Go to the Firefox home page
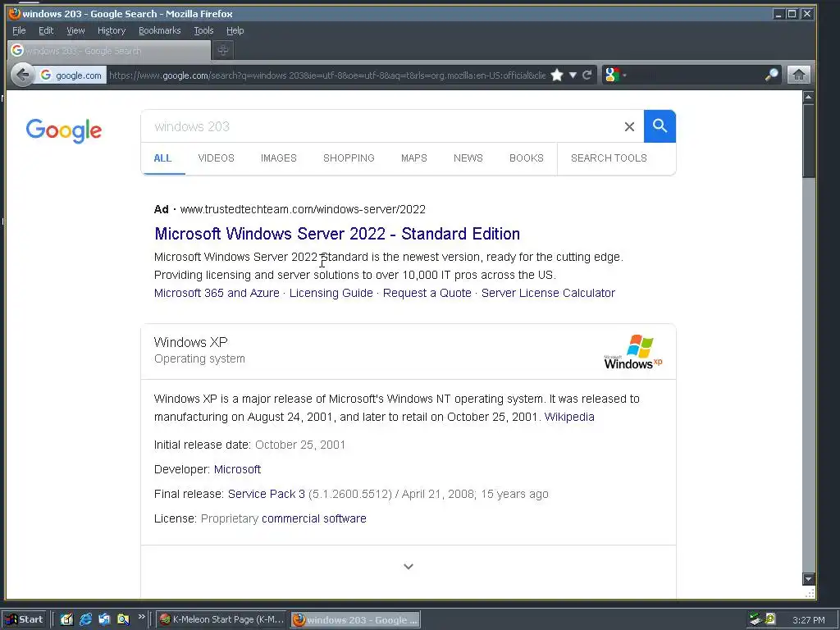This screenshot has height=630, width=840. [x=799, y=75]
